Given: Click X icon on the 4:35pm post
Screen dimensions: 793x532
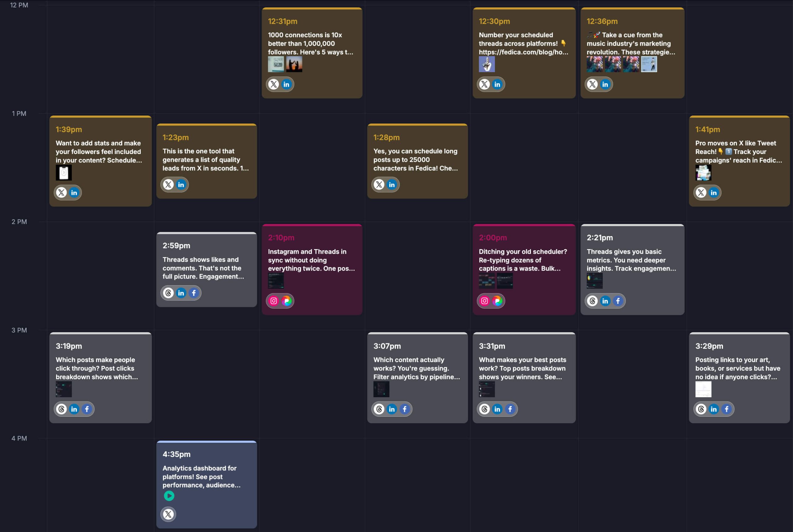Looking at the screenshot, I should [x=168, y=514].
